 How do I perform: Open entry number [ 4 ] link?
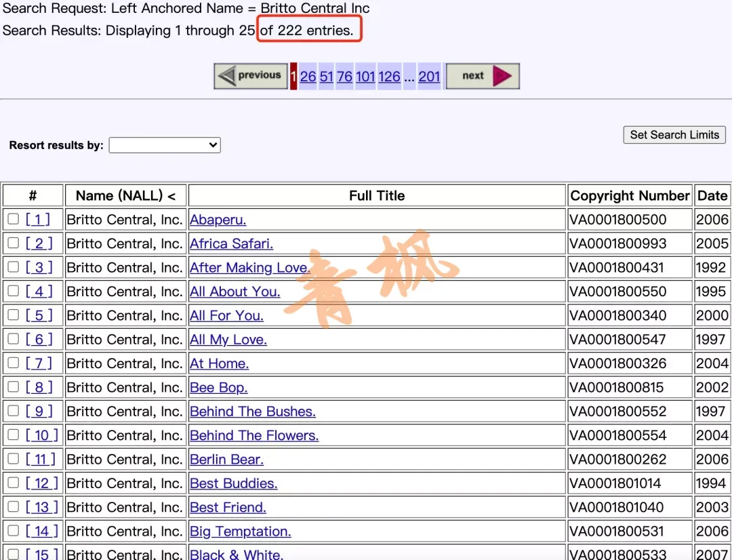(x=39, y=291)
